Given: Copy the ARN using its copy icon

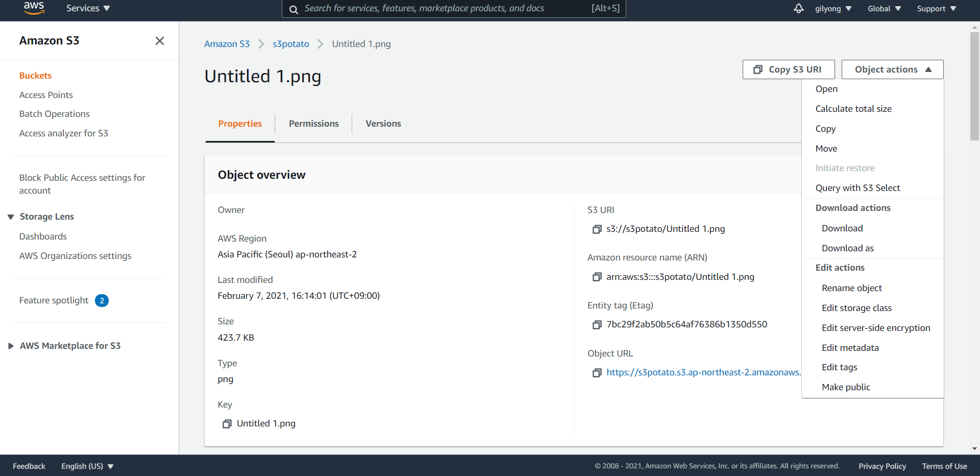Looking at the screenshot, I should pos(597,277).
